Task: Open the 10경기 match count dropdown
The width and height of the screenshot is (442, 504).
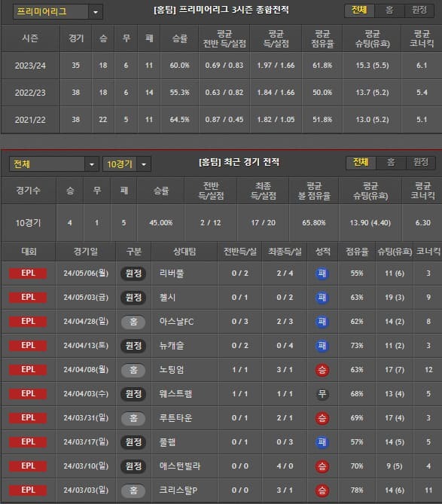Action: pos(127,164)
